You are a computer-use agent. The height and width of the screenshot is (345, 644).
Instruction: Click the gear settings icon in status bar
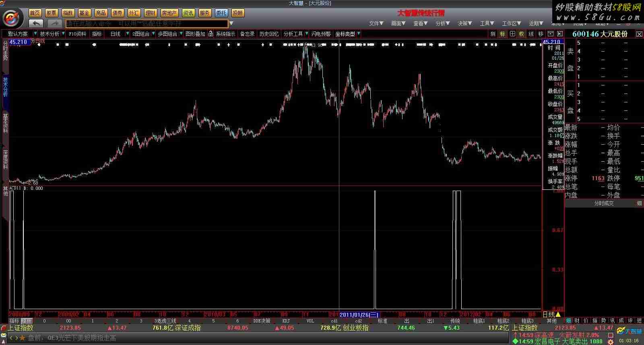click(x=610, y=341)
